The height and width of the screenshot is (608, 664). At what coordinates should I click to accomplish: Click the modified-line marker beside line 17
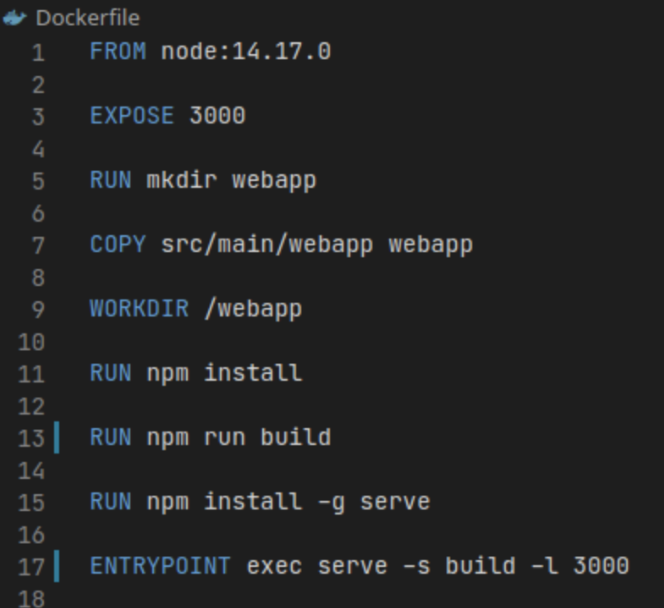coord(56,566)
